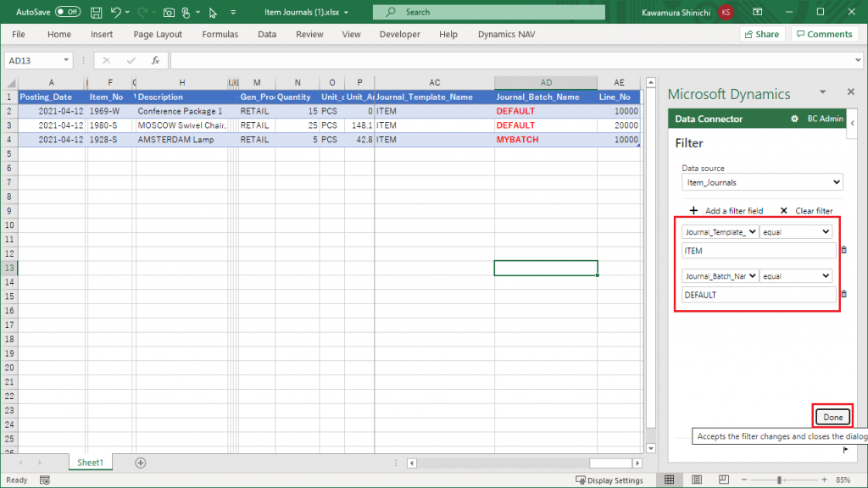The height and width of the screenshot is (488, 868).
Task: Click the 85% zoom level
Action: click(843, 480)
